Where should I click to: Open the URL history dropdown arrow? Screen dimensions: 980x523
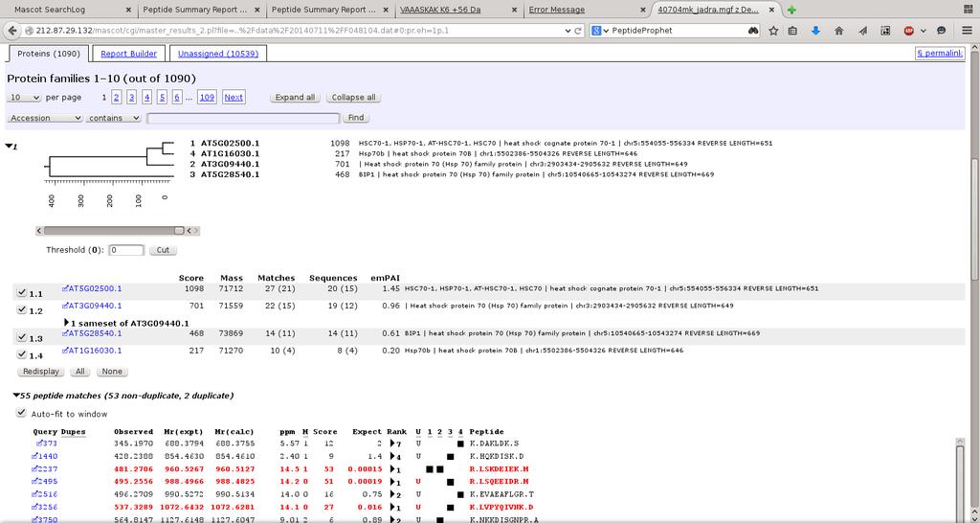pos(568,31)
